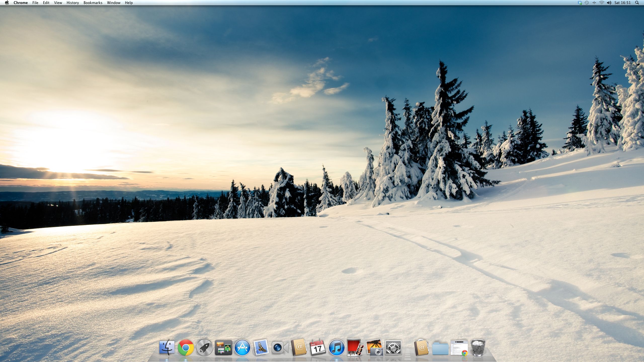This screenshot has width=644, height=362.
Task: Open Launchpad rocket icon in dock
Action: 205,348
